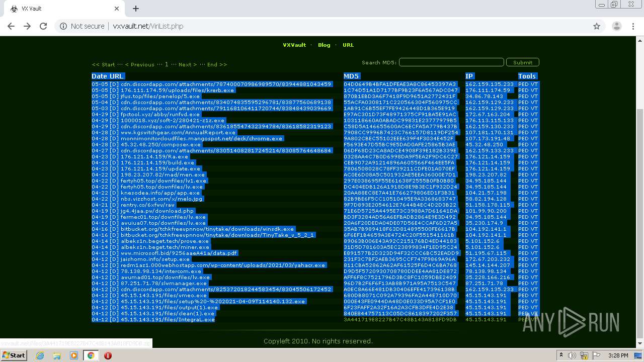The image size is (644, 362).
Task: Open fertyh05.top/downfiles/lv1.exe link
Action: 164,180
